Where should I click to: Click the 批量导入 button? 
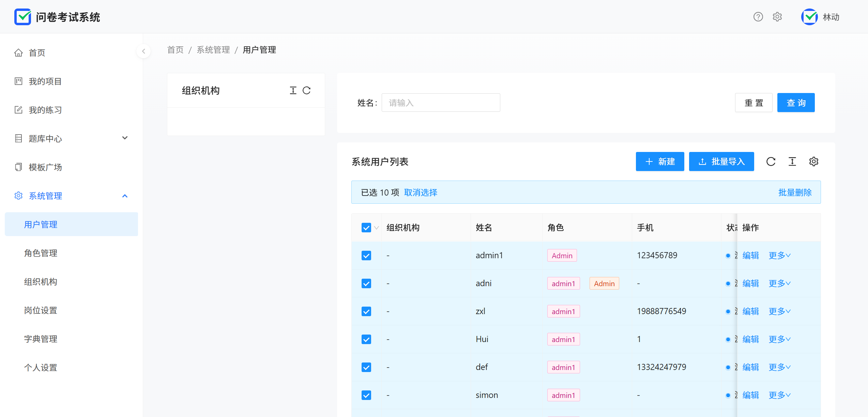pyautogui.click(x=721, y=161)
